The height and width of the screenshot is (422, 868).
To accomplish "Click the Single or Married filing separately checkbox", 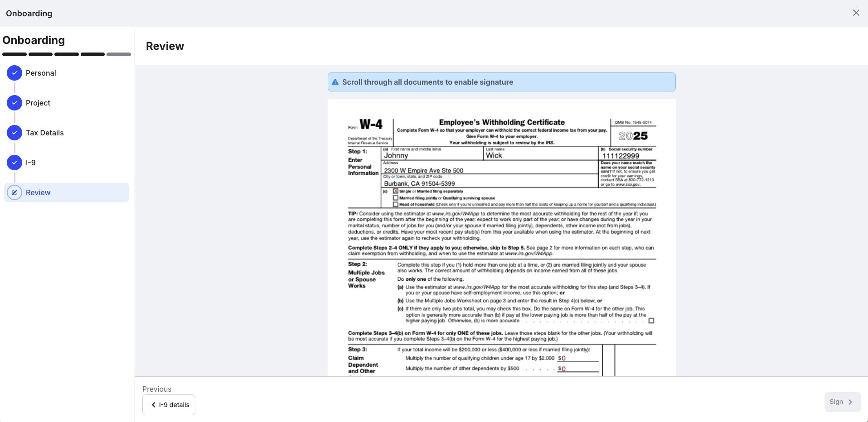I will pos(396,191).
